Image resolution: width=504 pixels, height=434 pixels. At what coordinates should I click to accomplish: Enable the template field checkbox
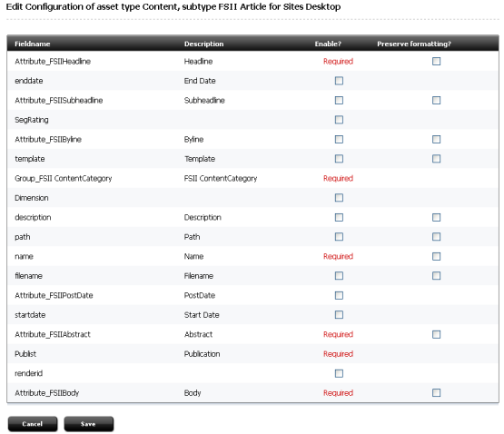pyautogui.click(x=339, y=159)
